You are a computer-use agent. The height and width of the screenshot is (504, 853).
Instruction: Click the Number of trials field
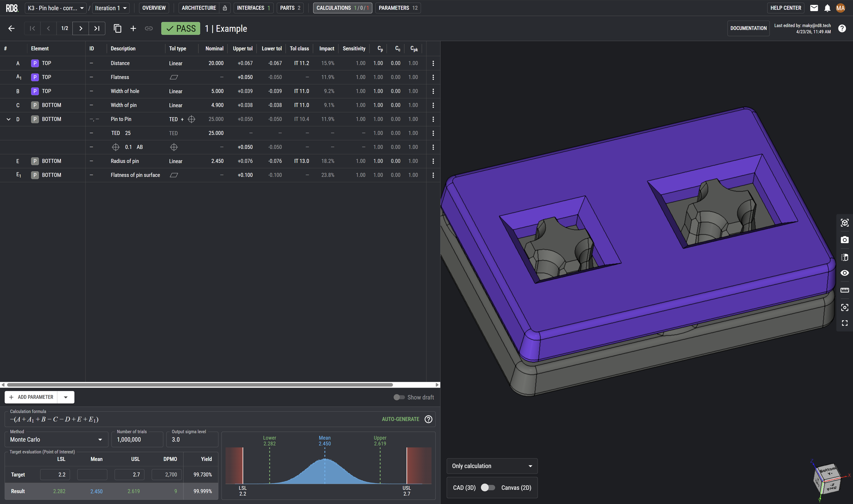coord(137,439)
